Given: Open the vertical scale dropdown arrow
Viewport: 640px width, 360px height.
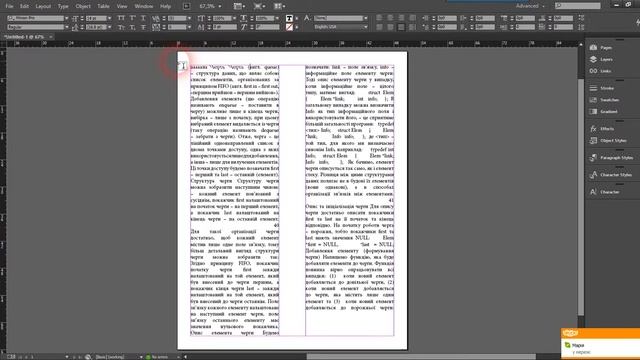Looking at the screenshot, I should (234, 18).
